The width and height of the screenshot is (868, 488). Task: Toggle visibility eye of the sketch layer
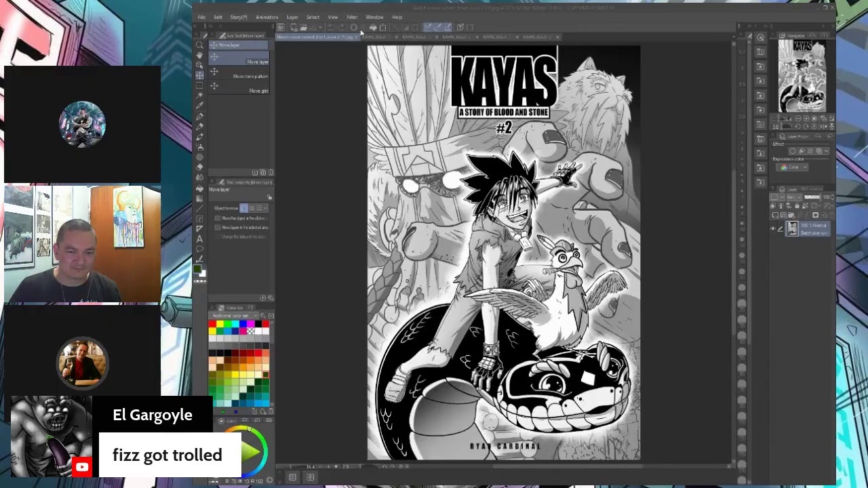(x=772, y=229)
